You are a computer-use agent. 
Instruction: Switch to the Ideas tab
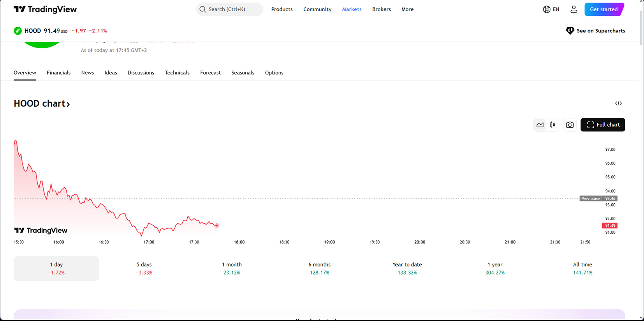(x=111, y=73)
